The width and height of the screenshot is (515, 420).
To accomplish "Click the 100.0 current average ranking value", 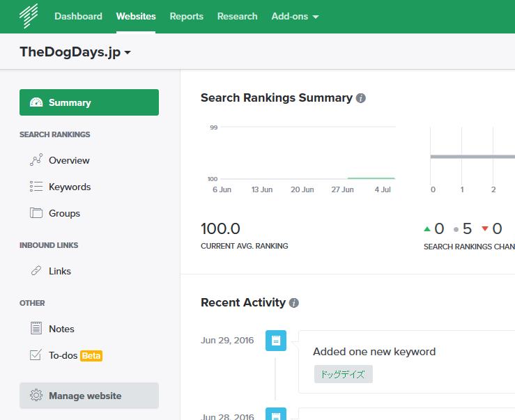I will coord(220,229).
